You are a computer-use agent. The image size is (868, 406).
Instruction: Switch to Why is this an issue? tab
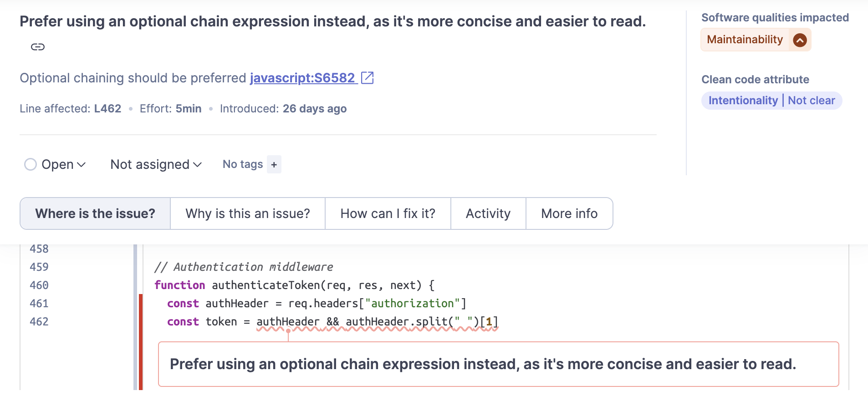[248, 213]
